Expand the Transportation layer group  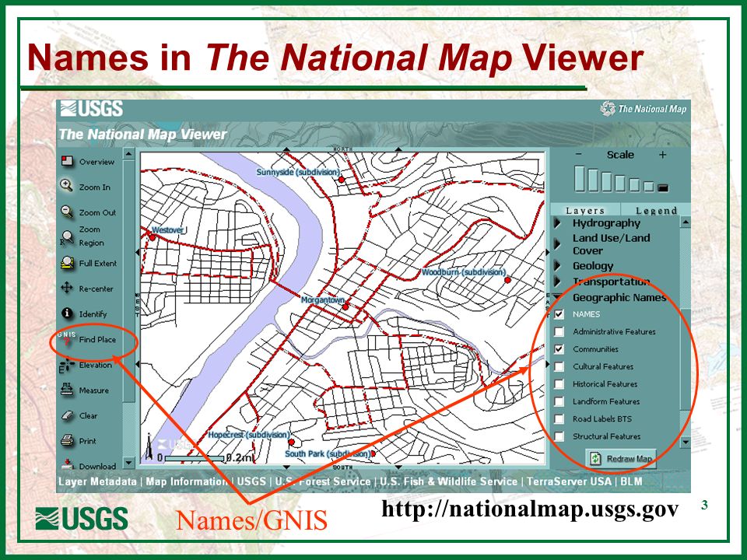pos(557,282)
